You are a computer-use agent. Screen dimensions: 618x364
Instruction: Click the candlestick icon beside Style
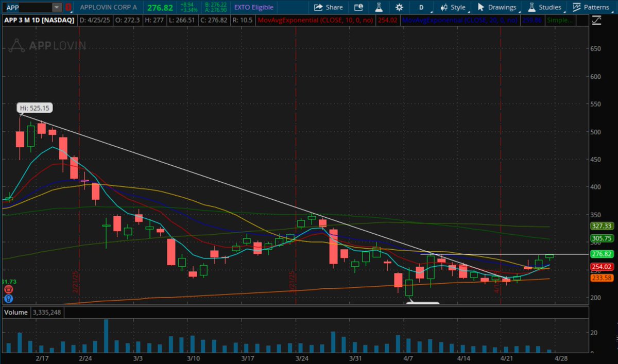(x=443, y=7)
